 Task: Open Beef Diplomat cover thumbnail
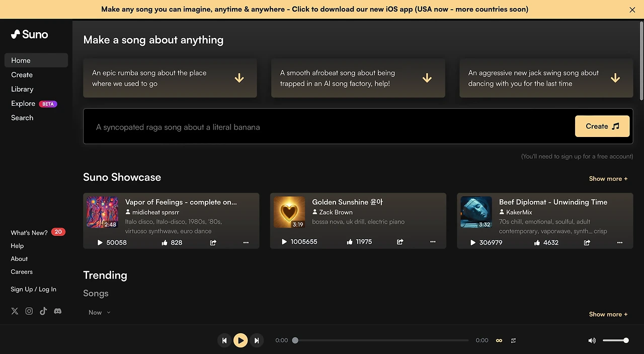476,212
